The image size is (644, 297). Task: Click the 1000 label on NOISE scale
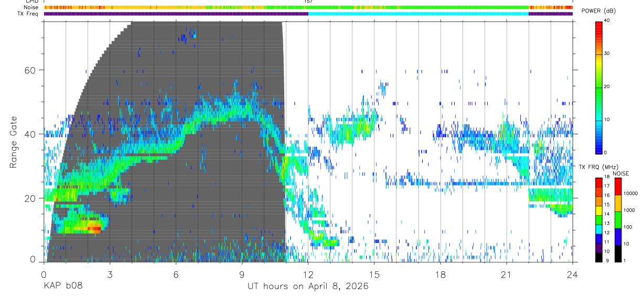[x=629, y=211]
